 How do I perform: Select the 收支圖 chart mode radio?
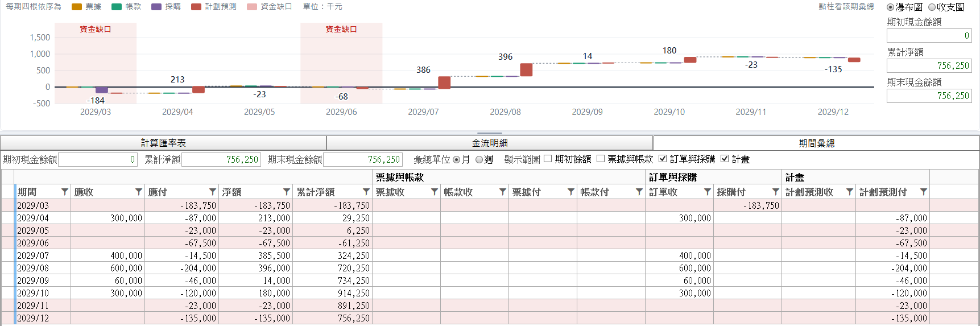click(932, 7)
